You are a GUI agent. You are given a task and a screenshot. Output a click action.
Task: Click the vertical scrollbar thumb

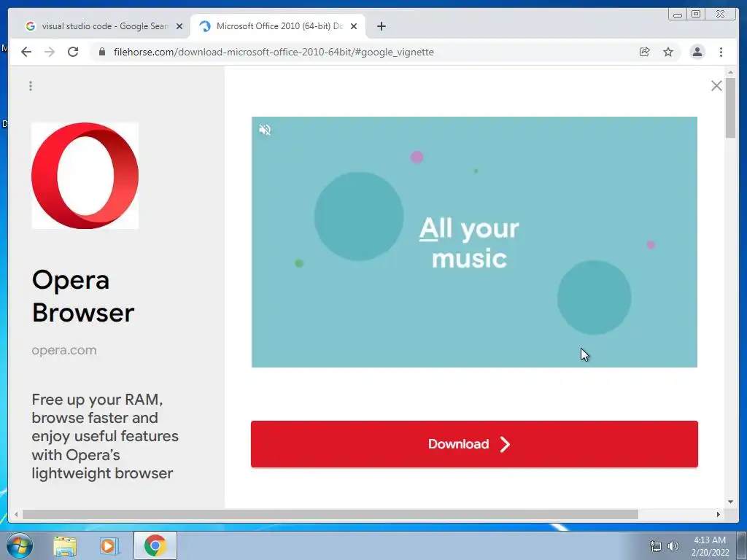tap(730, 108)
